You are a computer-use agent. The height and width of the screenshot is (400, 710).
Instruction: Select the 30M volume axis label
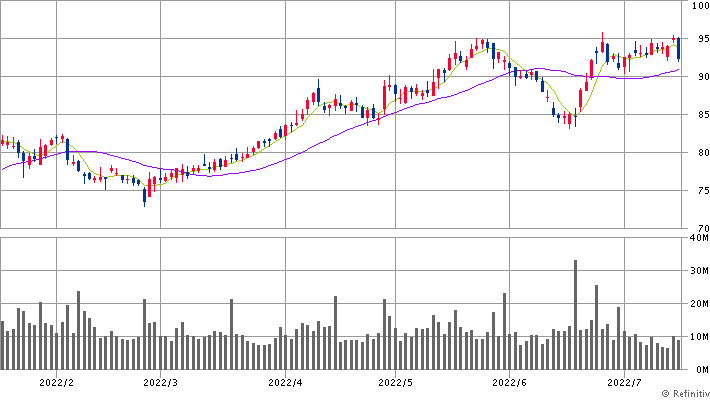coord(699,271)
